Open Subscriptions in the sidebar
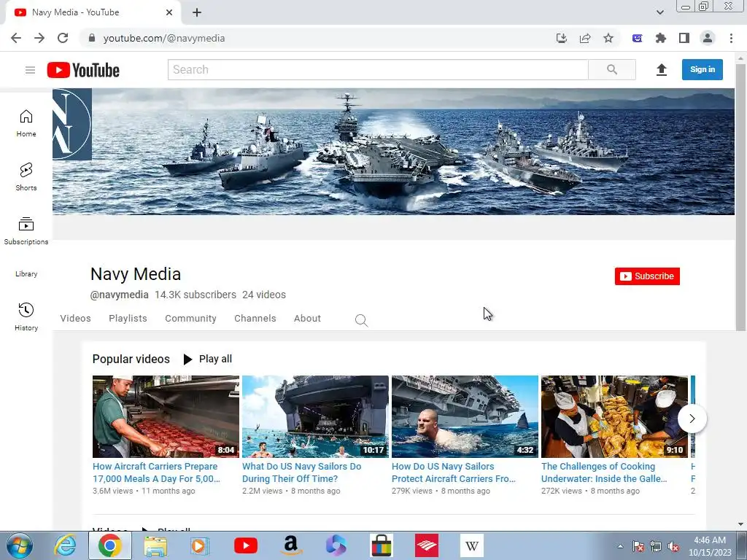The width and height of the screenshot is (747, 560). 26,231
